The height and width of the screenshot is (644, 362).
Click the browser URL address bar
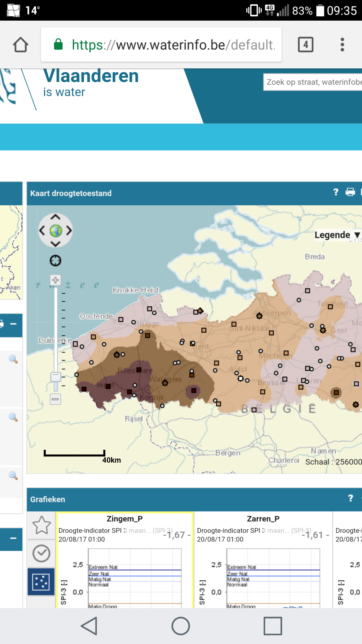161,45
